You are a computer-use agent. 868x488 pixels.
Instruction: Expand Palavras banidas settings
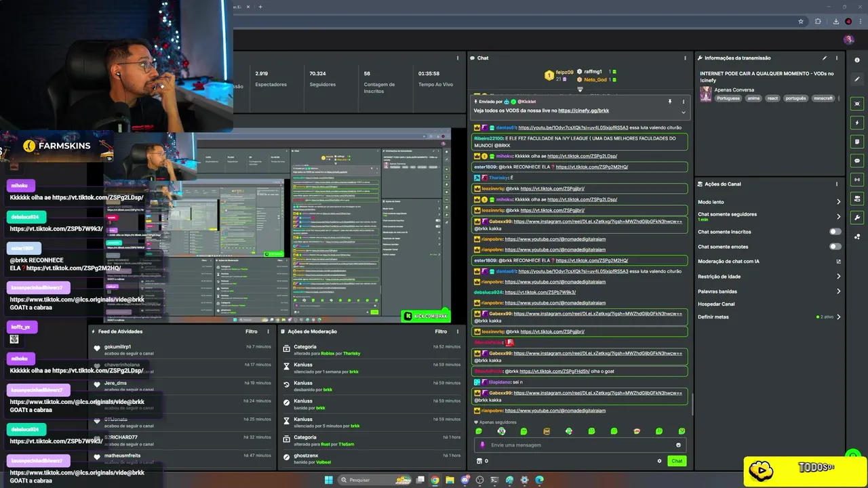point(838,291)
